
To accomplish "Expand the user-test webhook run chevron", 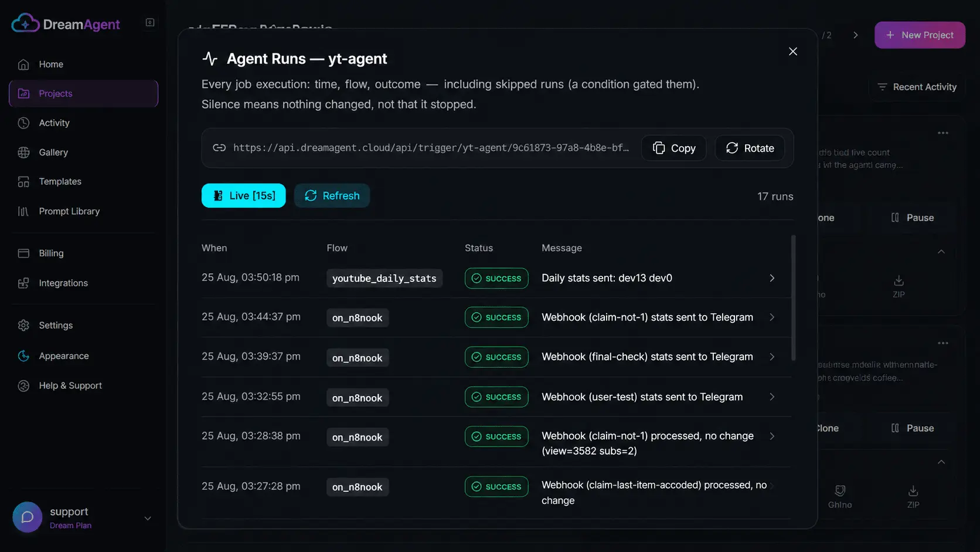I will tap(772, 397).
